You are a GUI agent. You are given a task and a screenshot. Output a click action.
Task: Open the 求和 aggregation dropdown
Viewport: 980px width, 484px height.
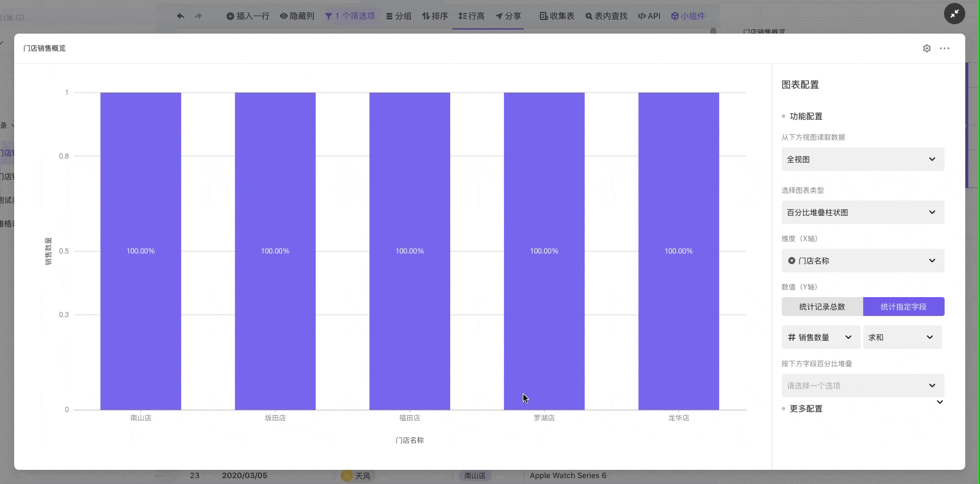(x=902, y=337)
